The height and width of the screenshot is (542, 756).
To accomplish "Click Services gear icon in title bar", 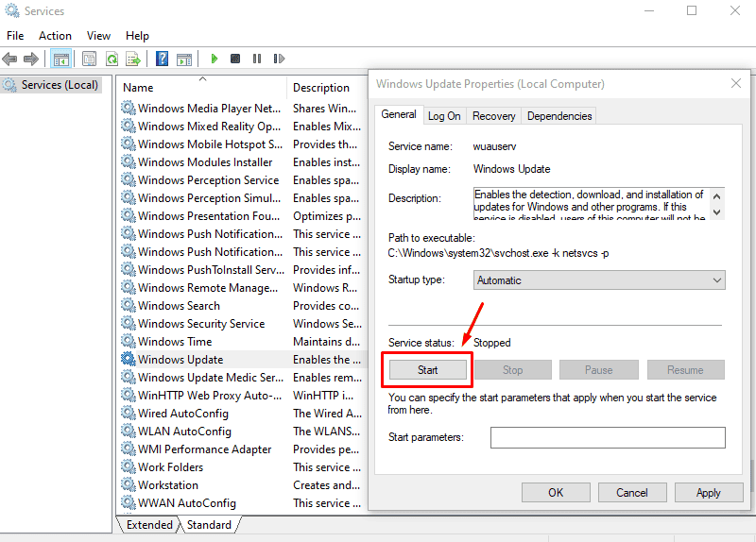I will pyautogui.click(x=12, y=10).
